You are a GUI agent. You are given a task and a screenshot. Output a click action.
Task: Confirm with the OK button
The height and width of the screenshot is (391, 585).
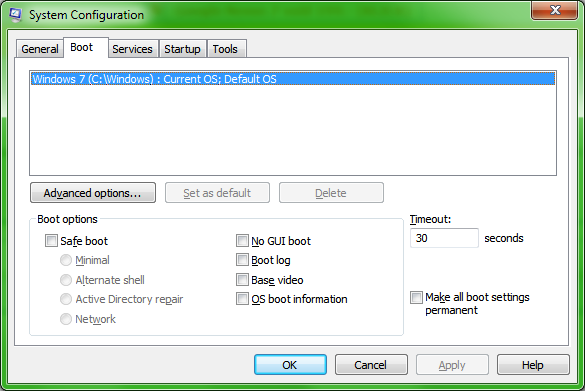point(290,365)
